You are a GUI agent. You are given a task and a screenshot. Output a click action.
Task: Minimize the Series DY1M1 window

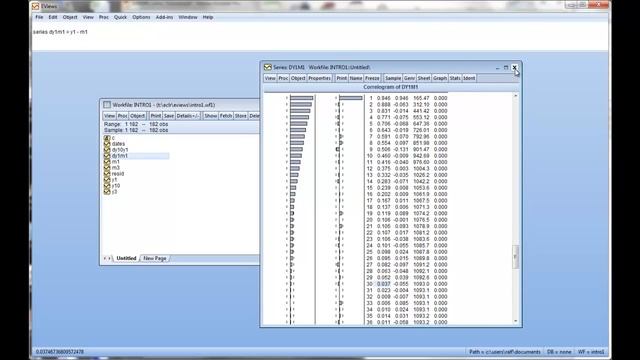coord(498,67)
